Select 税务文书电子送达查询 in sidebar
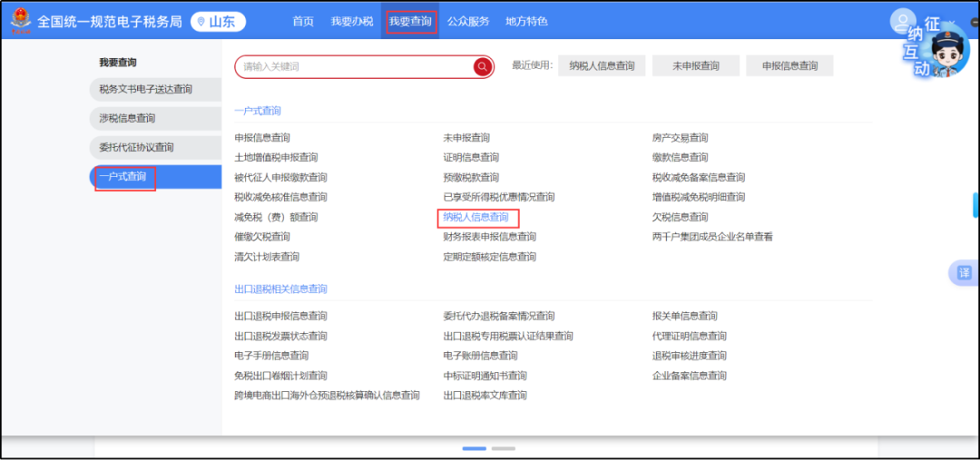Image resolution: width=980 pixels, height=460 pixels. 156,90
